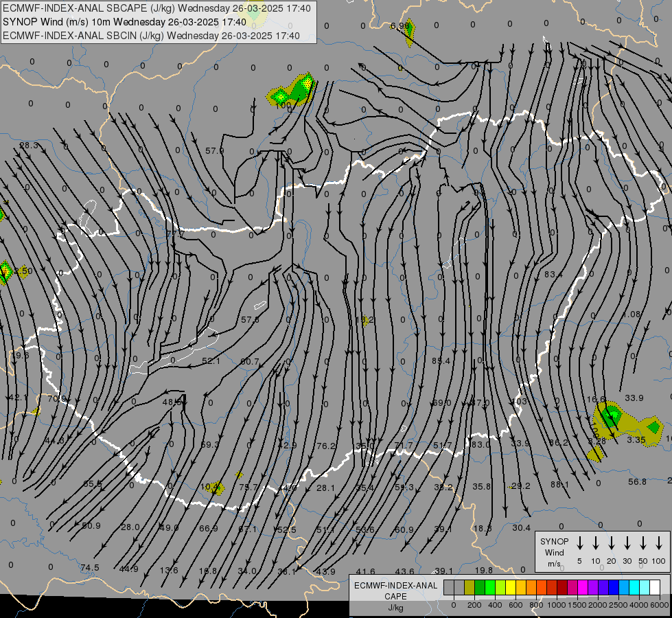The width and height of the screenshot is (672, 618).
Task: Click the 30.4 map value
Action: (521, 527)
